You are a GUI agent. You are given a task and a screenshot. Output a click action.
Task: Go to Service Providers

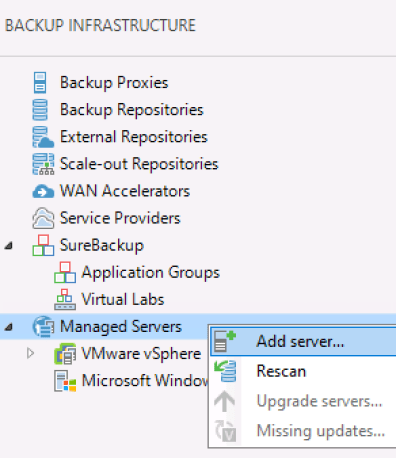click(x=120, y=218)
